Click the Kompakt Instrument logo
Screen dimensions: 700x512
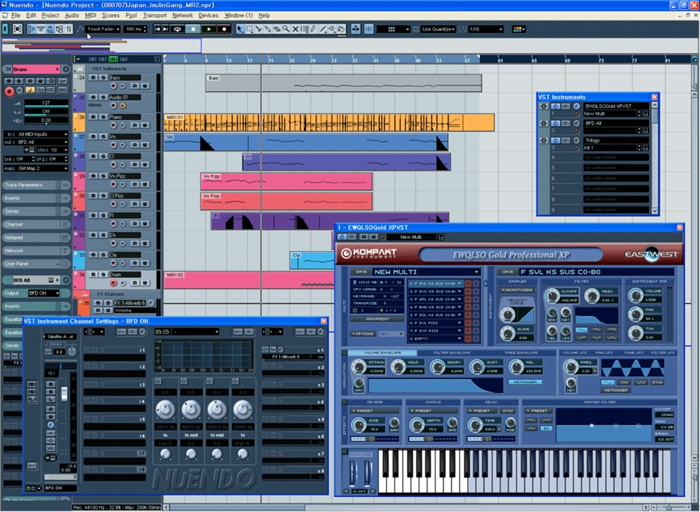pyautogui.click(x=369, y=254)
